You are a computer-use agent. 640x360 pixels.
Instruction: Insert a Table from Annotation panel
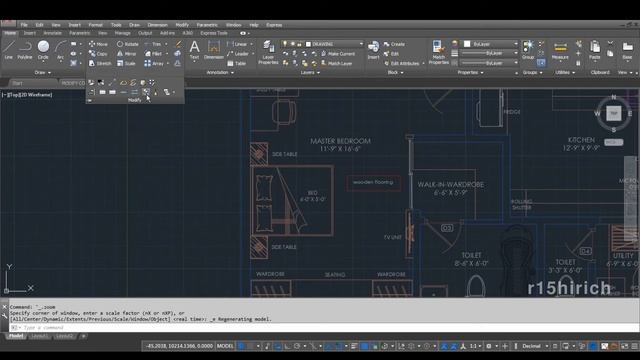(x=237, y=64)
